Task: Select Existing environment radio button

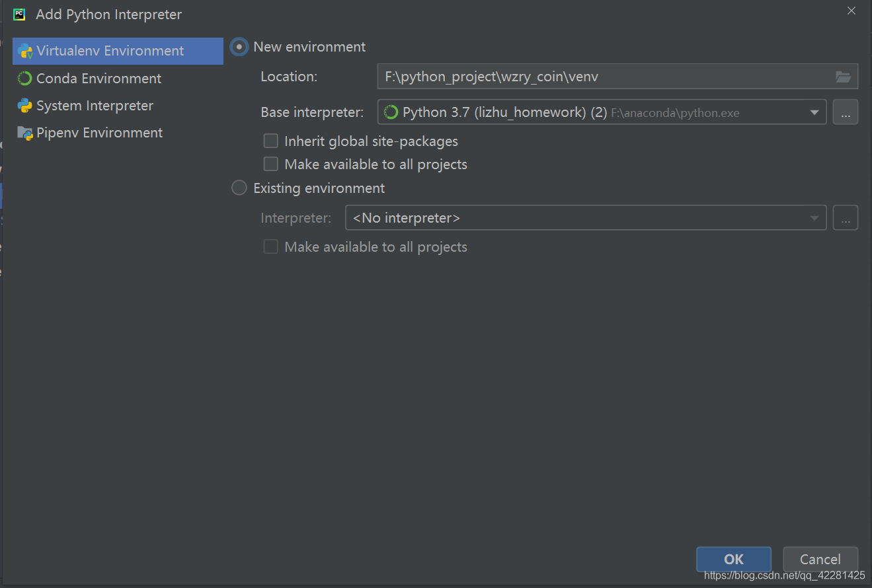Action: click(239, 188)
